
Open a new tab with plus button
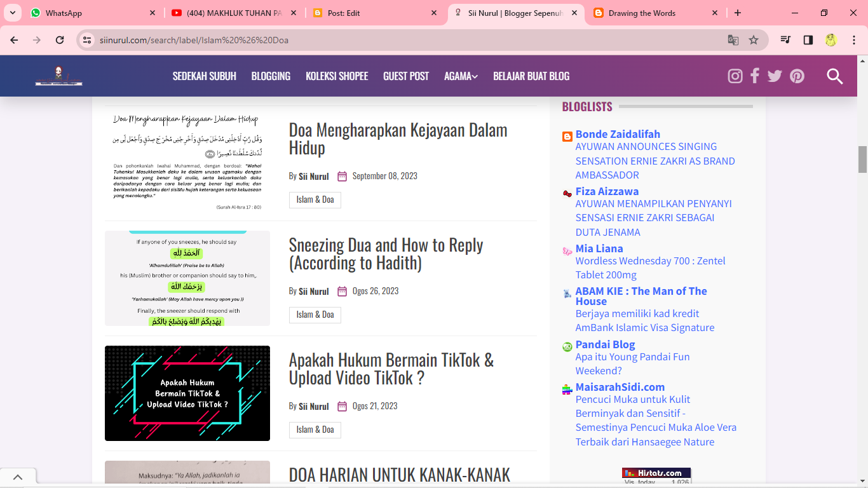(738, 13)
